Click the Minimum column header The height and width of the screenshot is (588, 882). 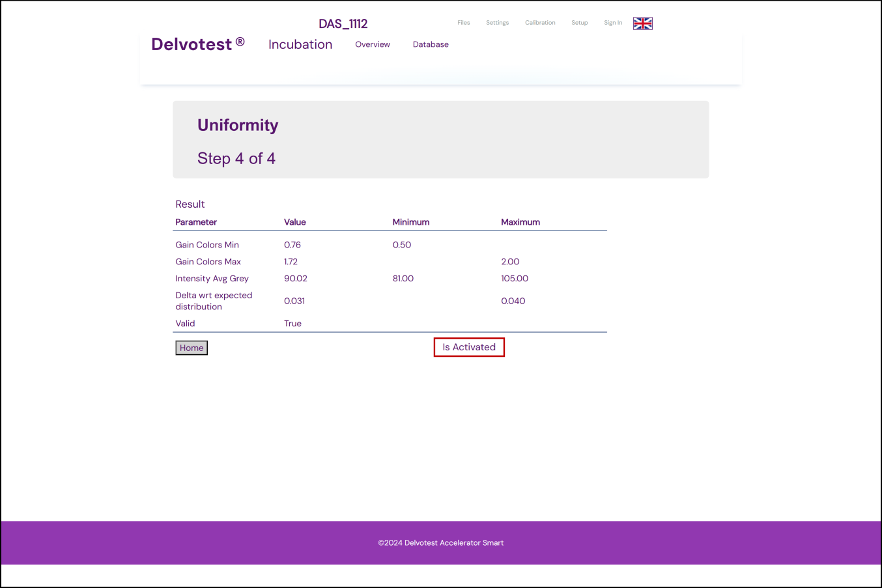410,222
